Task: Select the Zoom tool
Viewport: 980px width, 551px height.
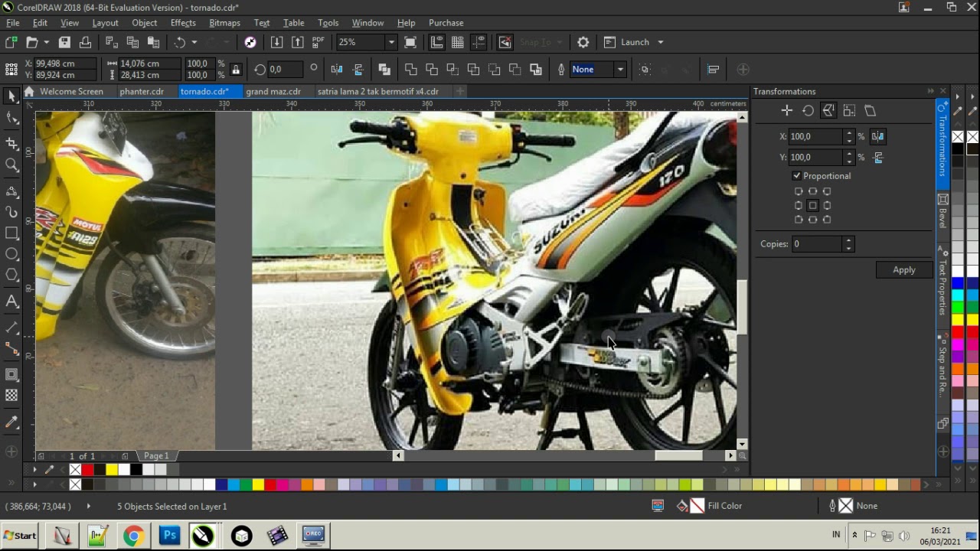Action: (11, 165)
